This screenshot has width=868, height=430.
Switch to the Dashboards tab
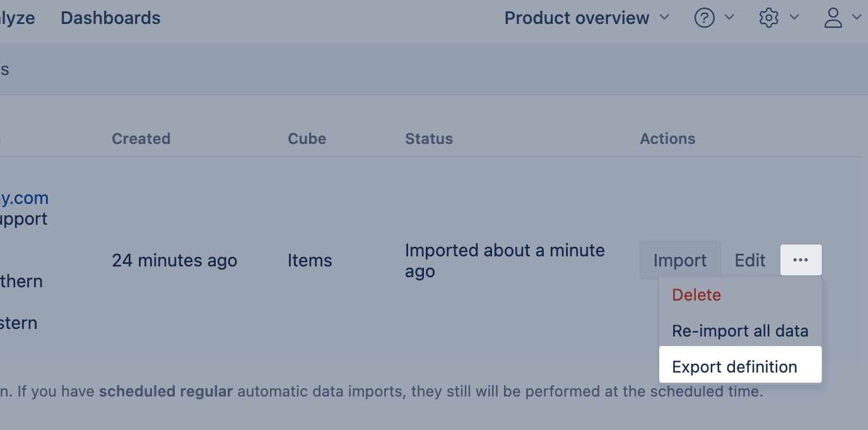coord(110,18)
